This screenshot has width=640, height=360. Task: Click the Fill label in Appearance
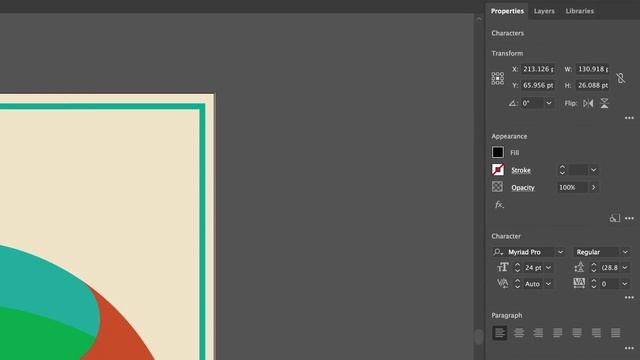click(x=514, y=153)
